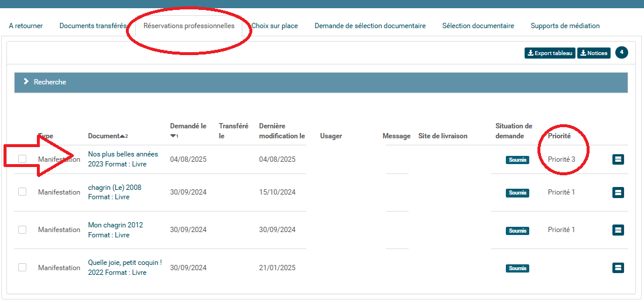Switch to the Documents transférés tab
The width and height of the screenshot is (644, 303).
93,26
